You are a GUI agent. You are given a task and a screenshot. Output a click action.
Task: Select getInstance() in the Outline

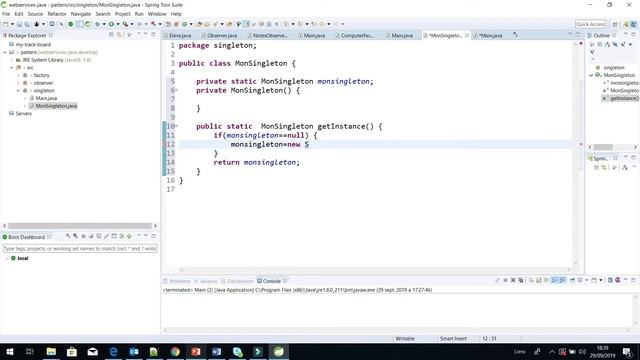click(x=623, y=98)
